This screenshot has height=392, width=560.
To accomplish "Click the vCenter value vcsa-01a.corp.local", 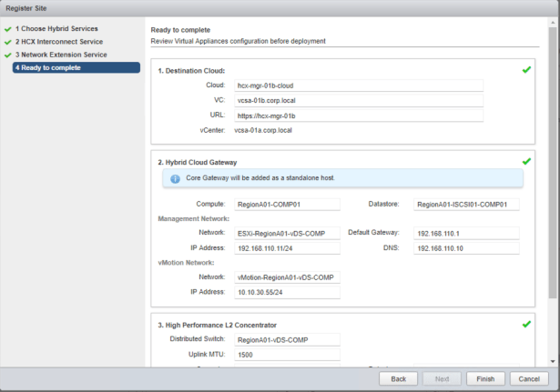I will point(263,131).
